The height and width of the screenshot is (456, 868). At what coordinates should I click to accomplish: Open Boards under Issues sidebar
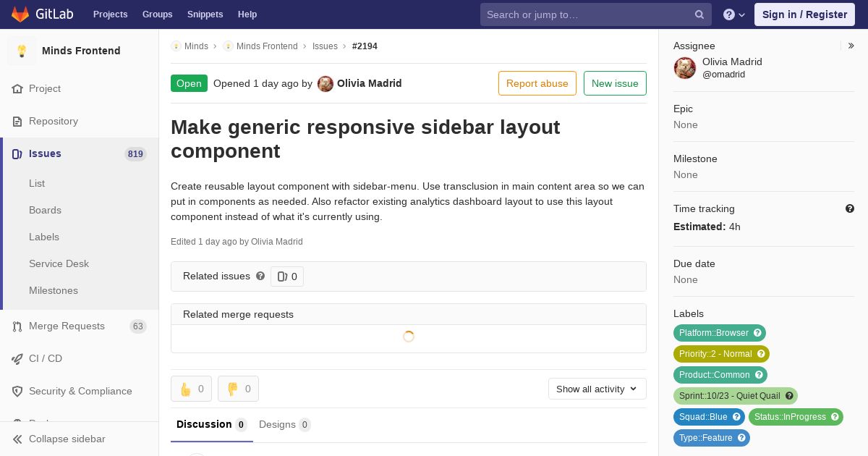point(45,211)
